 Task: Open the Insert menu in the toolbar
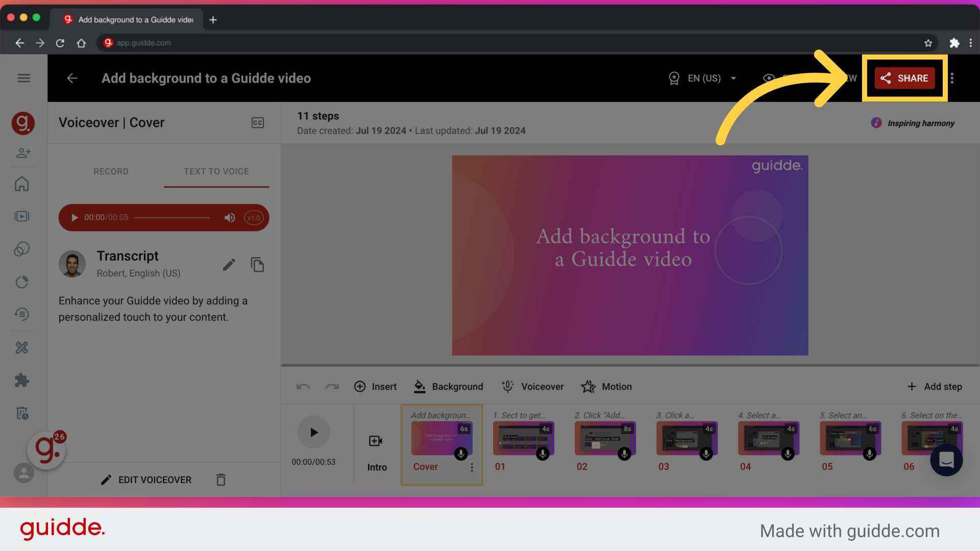[375, 387]
